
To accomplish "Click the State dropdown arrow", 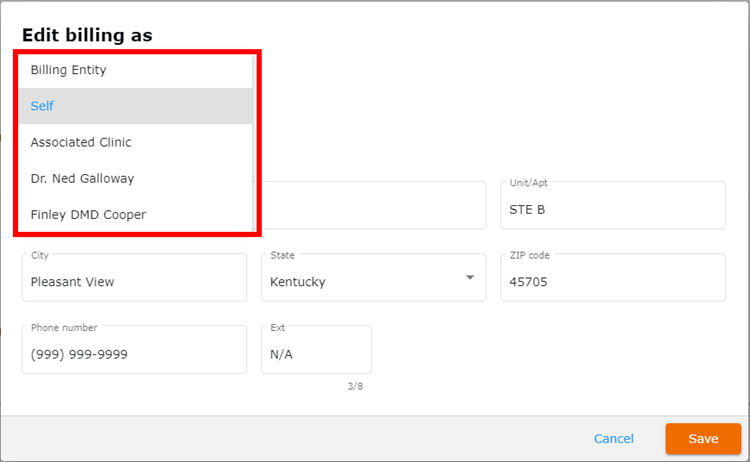I will click(x=470, y=277).
